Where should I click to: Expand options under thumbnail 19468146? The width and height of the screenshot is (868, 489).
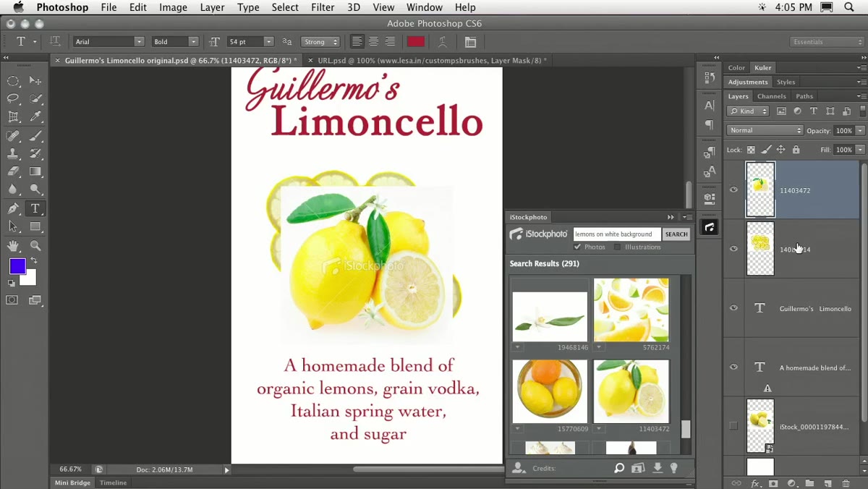(x=517, y=347)
